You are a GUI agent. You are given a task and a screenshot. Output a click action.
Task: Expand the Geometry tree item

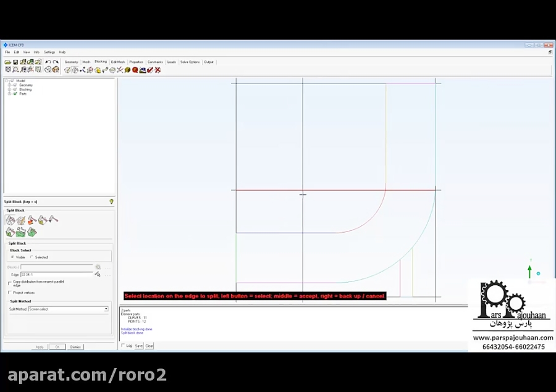point(9,85)
